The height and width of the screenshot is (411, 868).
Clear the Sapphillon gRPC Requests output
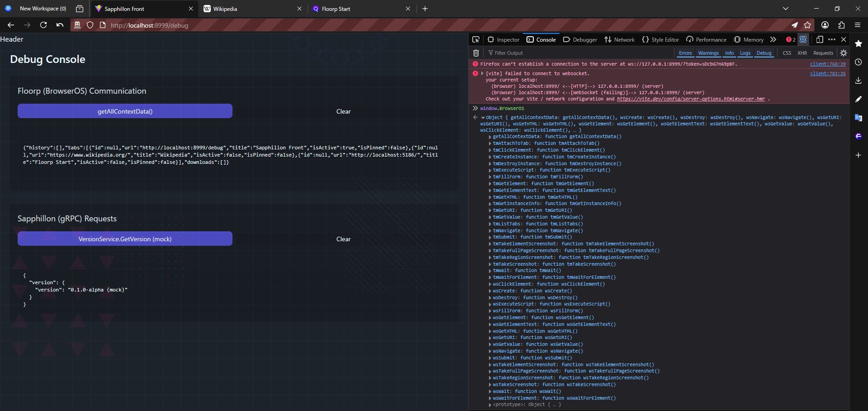click(x=343, y=239)
